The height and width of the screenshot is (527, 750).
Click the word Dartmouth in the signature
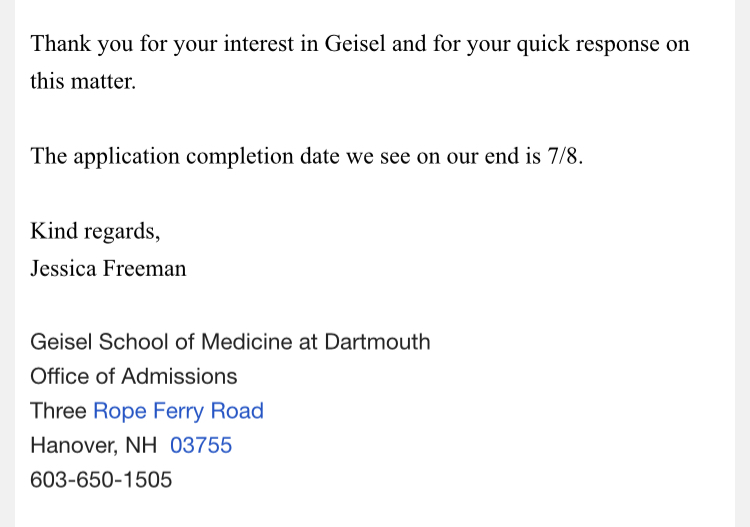tap(377, 342)
